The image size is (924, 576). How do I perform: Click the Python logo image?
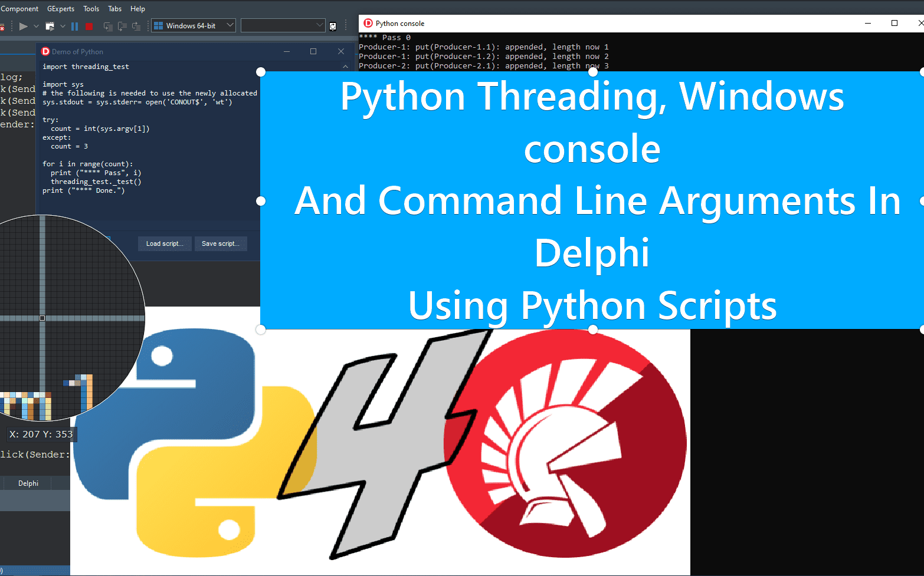point(195,443)
